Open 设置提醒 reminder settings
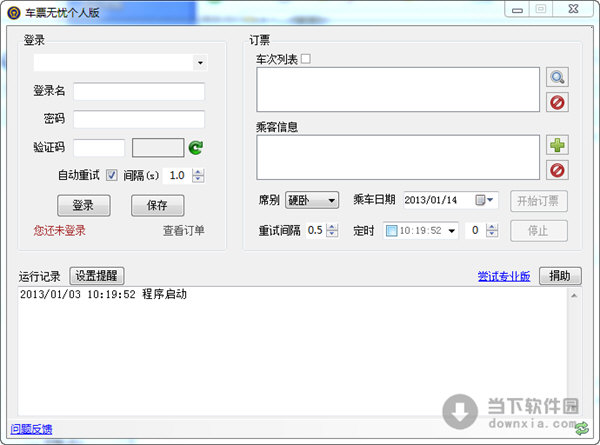This screenshot has width=600, height=445. click(97, 276)
